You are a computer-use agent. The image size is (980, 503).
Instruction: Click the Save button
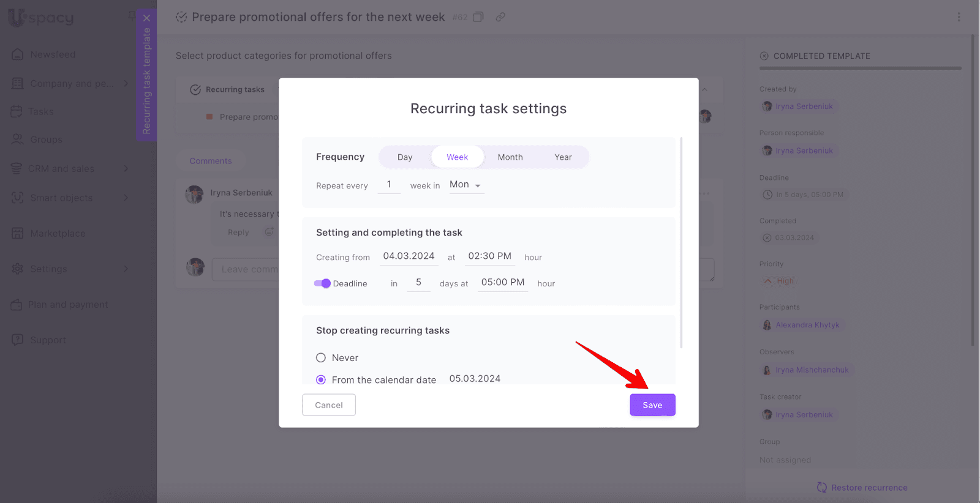pos(652,405)
